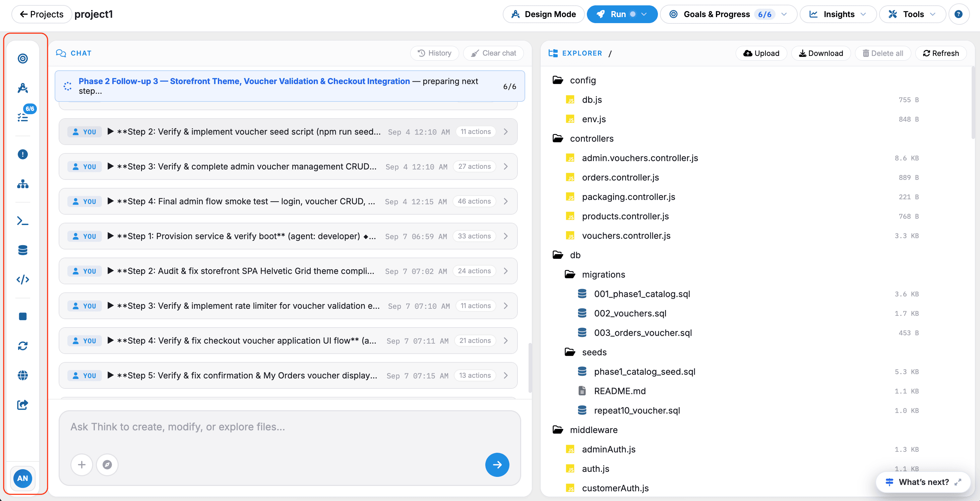Select the sitemap hierarchy icon in sidebar
Screen dimensions: 980x501
coord(23,184)
